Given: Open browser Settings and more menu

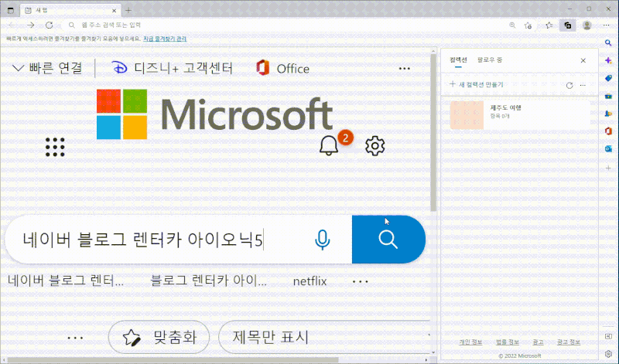Looking at the screenshot, I should pos(607,26).
